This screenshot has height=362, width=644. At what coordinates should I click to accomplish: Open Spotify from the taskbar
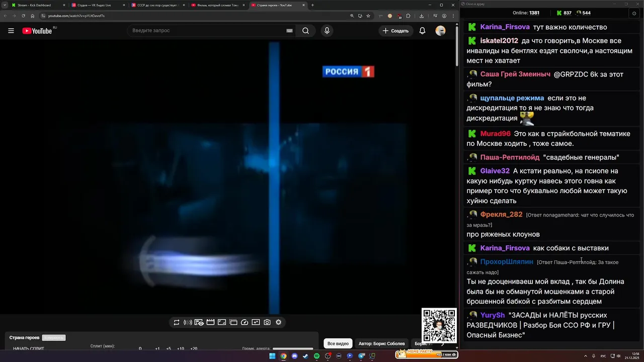pos(316,356)
